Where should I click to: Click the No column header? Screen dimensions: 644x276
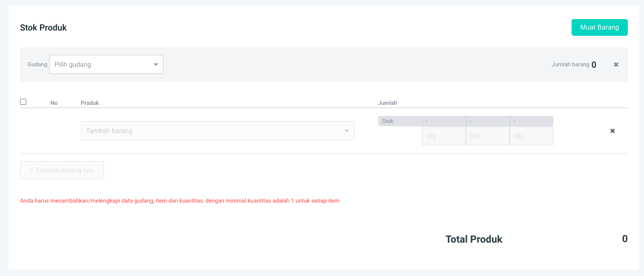54,103
